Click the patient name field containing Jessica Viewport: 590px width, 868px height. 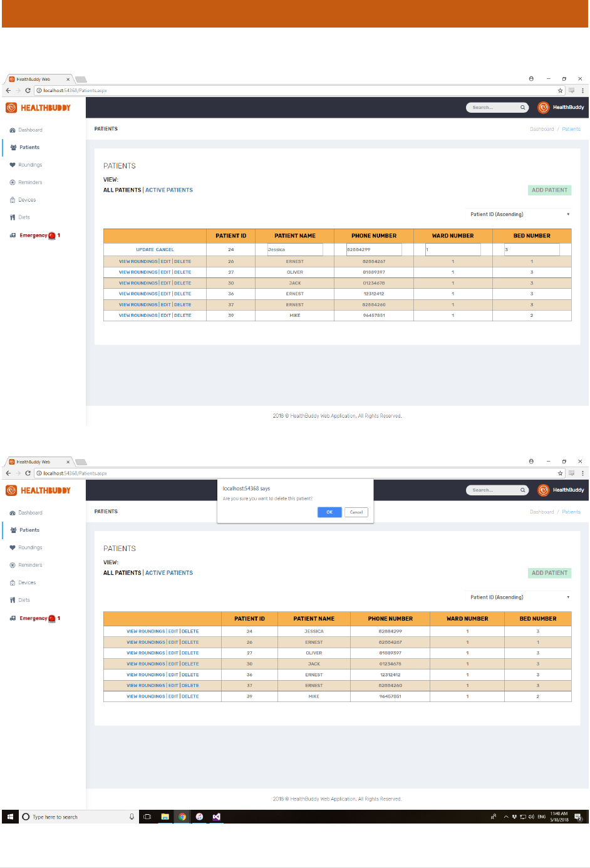pos(295,249)
